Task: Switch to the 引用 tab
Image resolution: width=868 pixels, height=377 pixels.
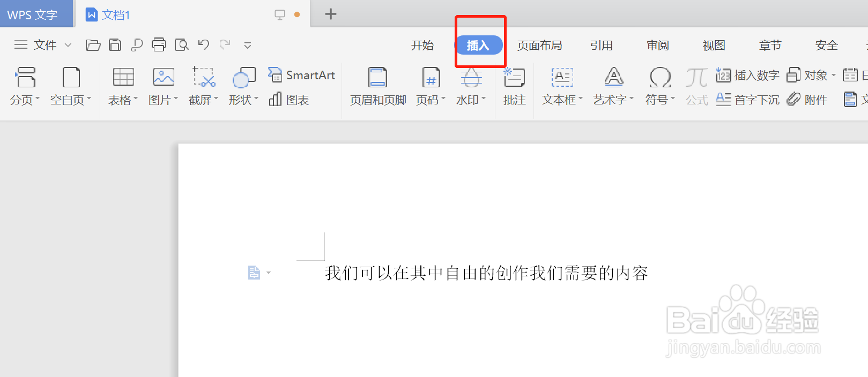Action: (602, 46)
